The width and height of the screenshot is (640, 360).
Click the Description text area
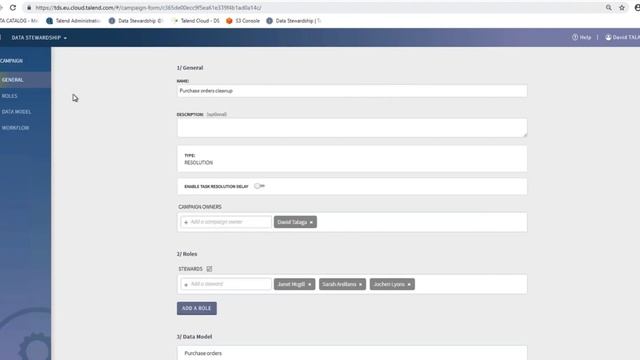click(x=352, y=128)
